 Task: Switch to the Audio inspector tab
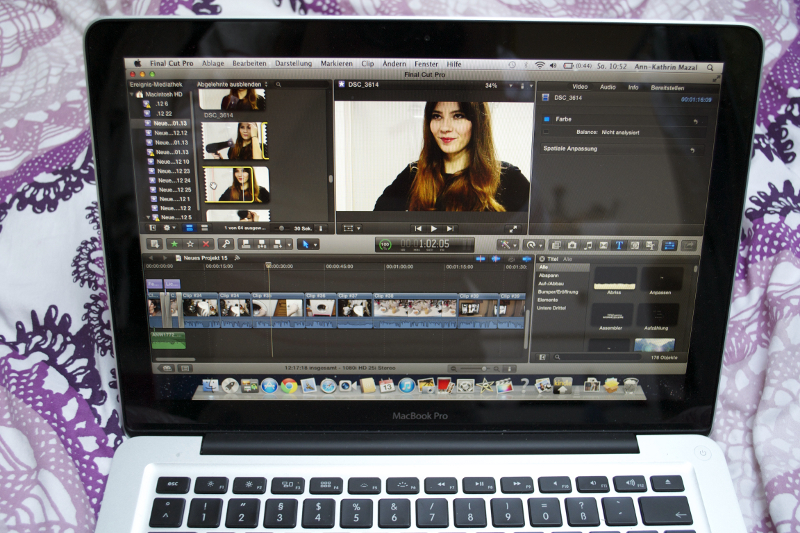(607, 87)
